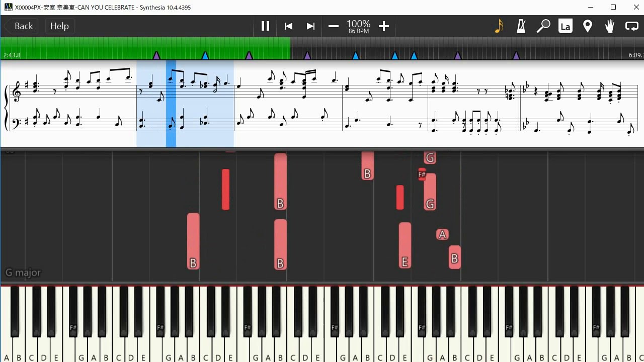Click the falling F# note block
This screenshot has height=362, width=644.
422,174
